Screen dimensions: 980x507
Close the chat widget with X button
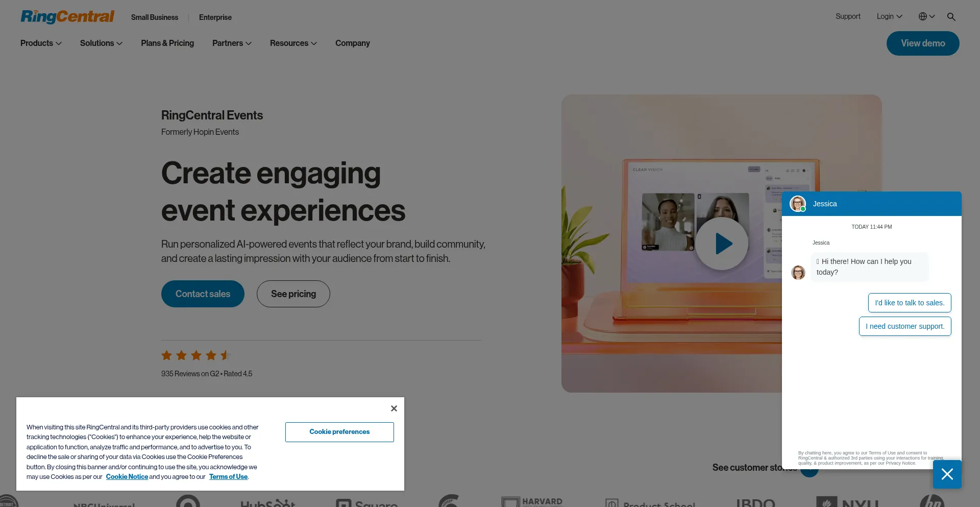click(x=947, y=474)
